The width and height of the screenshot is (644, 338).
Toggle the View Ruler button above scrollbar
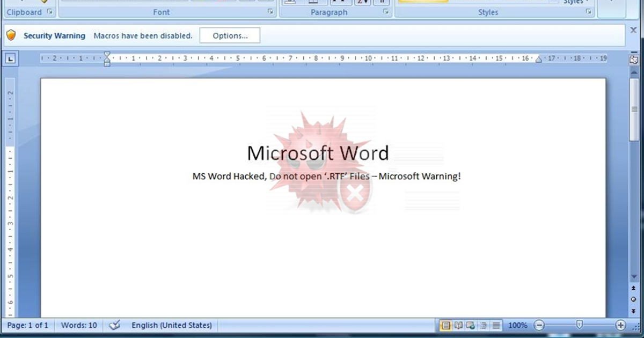pyautogui.click(x=633, y=59)
